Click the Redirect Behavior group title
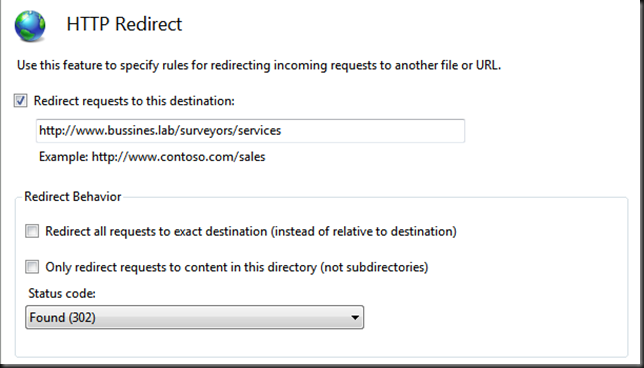Viewport: 644px width, 368px height. [73, 197]
